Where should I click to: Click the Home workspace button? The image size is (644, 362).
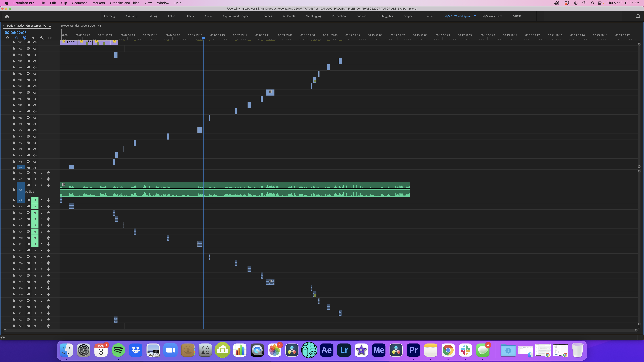point(429,16)
